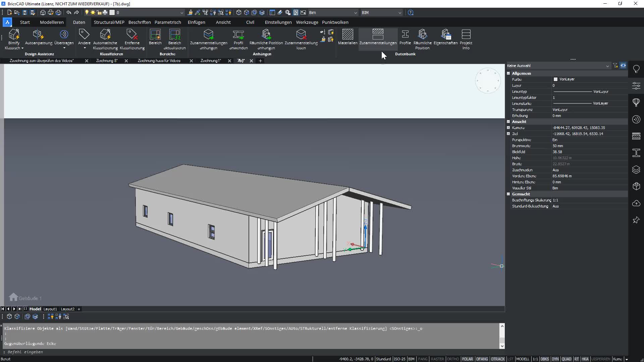Collapse the Ansicht properties section
This screenshot has height=362, width=644.
pyautogui.click(x=508, y=122)
